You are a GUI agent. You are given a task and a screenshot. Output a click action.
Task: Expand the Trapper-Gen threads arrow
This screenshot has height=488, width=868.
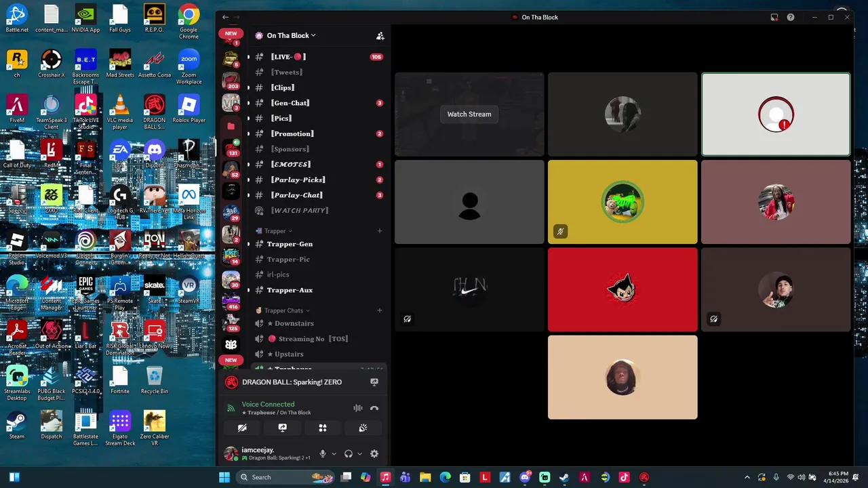tap(248, 244)
